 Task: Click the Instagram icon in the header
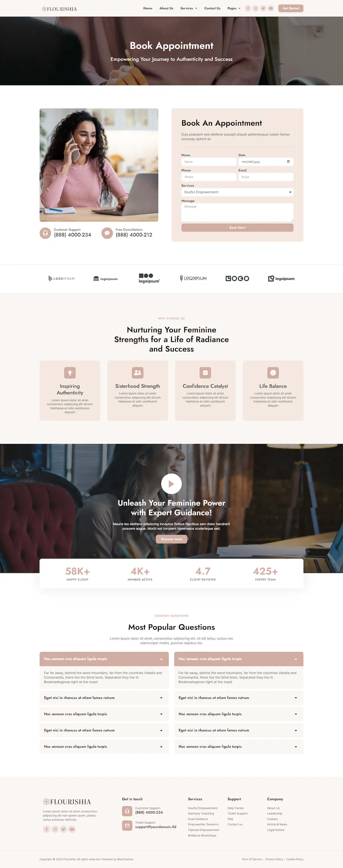click(256, 8)
